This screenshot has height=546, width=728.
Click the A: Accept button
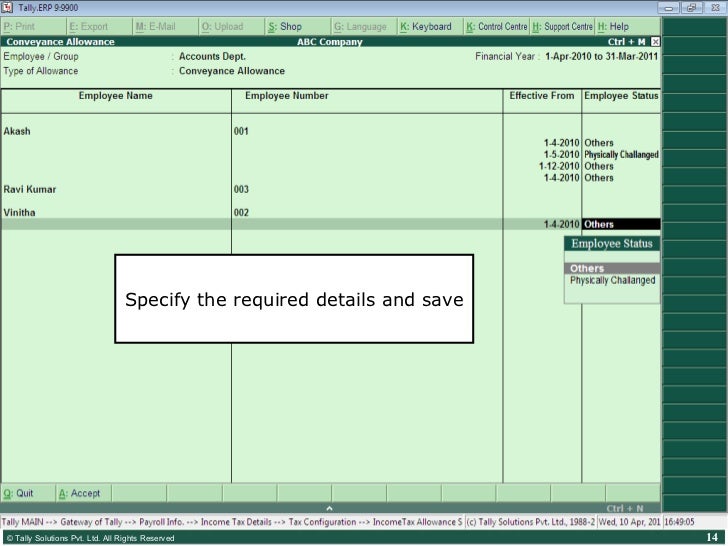click(83, 493)
